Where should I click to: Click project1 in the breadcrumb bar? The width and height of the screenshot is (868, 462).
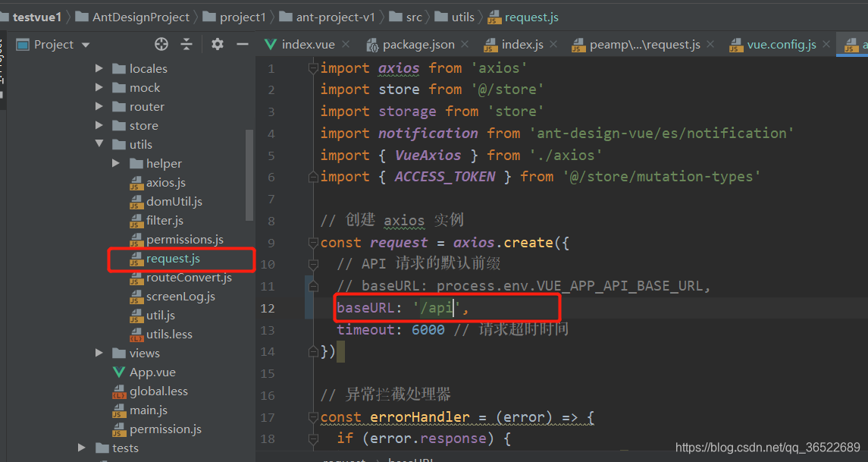[243, 17]
